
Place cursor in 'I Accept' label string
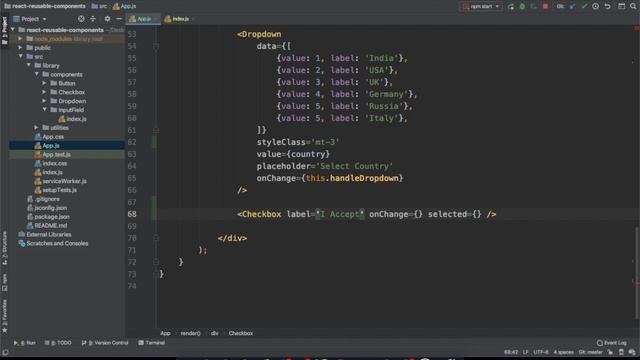[x=340, y=214]
